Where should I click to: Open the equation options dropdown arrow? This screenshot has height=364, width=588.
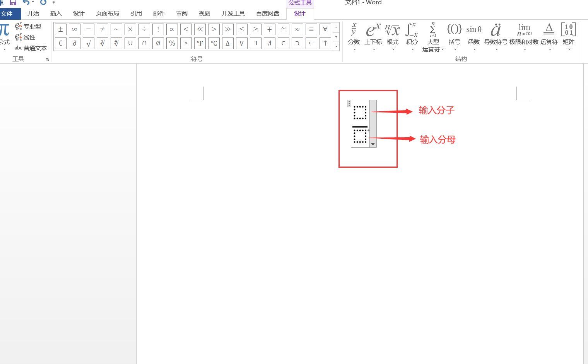pos(373,144)
